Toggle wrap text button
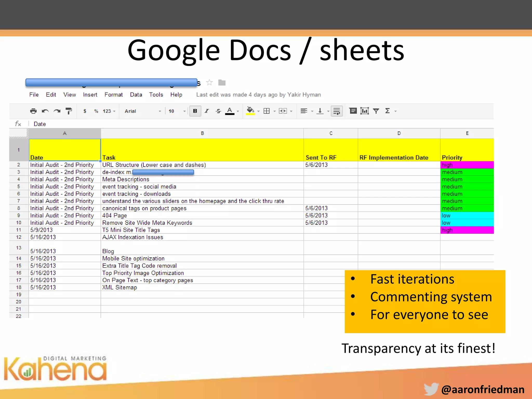The width and height of the screenshot is (532, 399). (x=337, y=111)
